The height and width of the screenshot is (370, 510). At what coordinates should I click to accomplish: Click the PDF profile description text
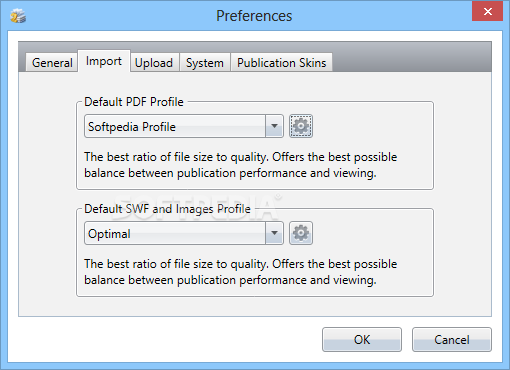pos(240,165)
